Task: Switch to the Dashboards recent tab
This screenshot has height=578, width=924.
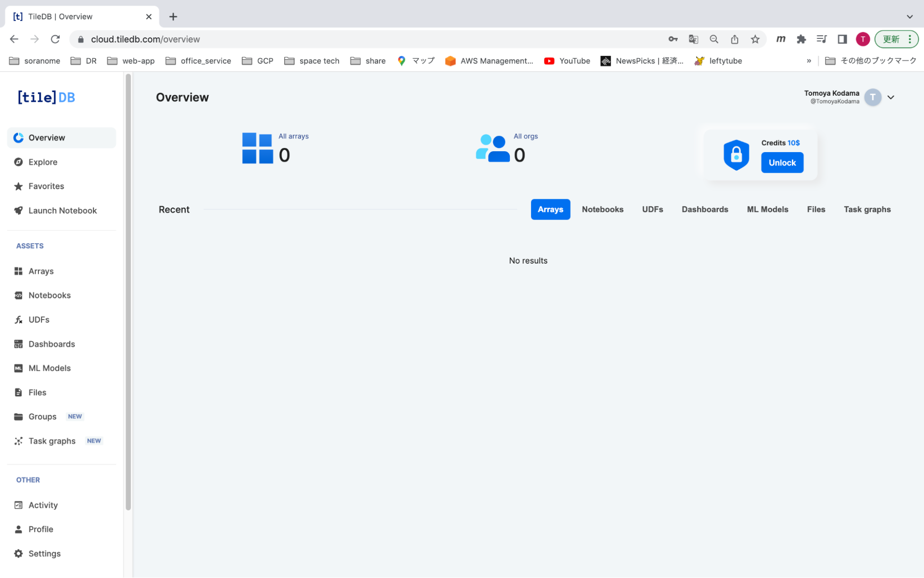Action: [x=705, y=209]
